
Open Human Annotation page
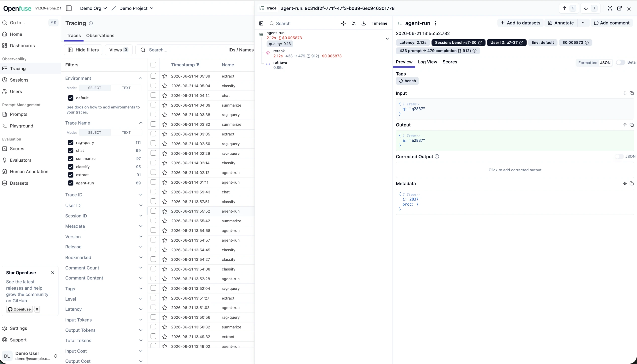point(29,172)
